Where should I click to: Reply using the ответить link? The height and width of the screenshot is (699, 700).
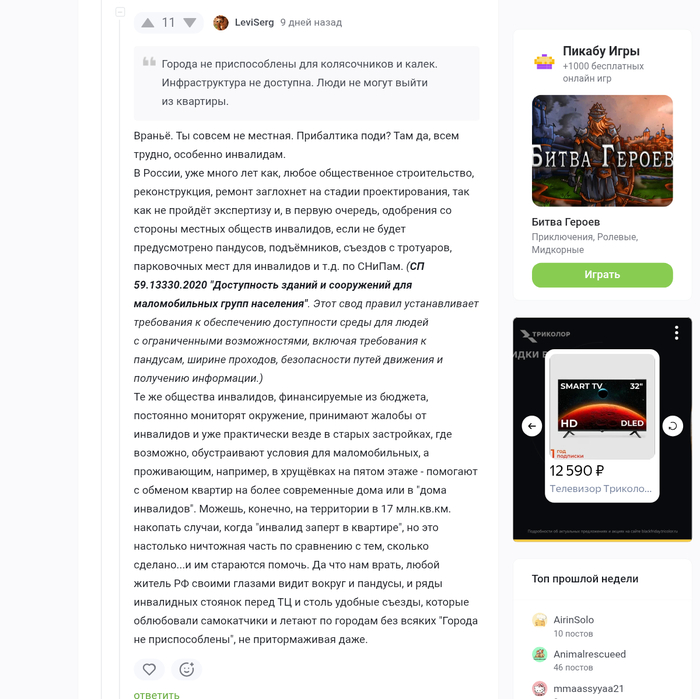[x=157, y=695]
